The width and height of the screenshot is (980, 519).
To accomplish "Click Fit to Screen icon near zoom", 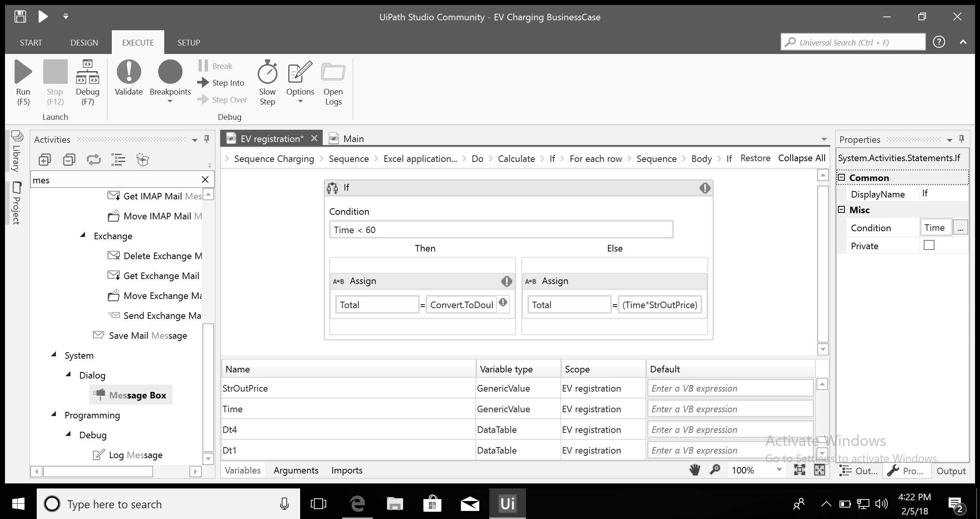I will click(800, 470).
